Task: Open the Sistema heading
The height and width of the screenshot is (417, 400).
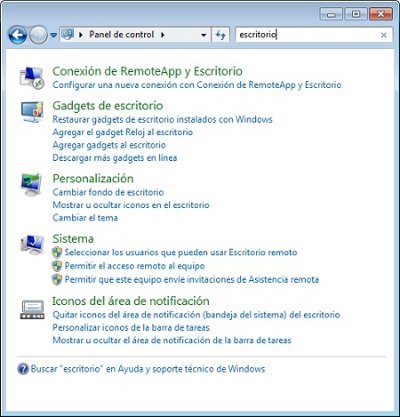Action: coord(73,239)
